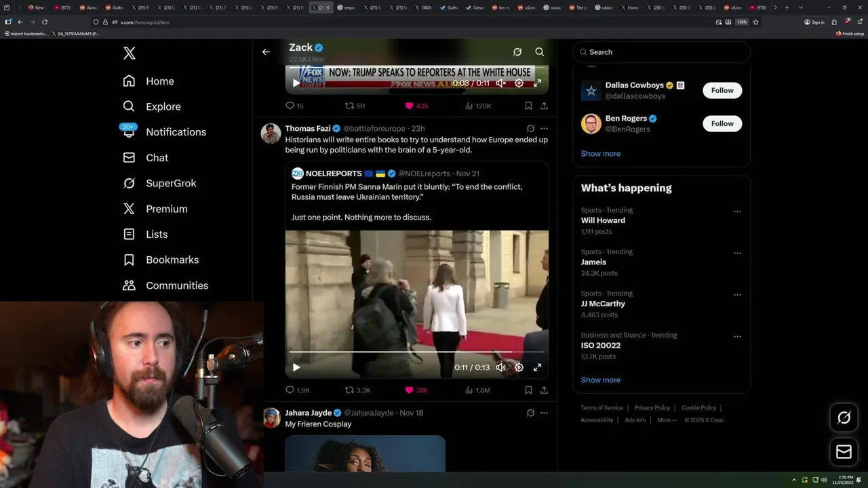Click search icon in Zack profile header
Viewport: 868px width, 488px height.
coord(539,52)
